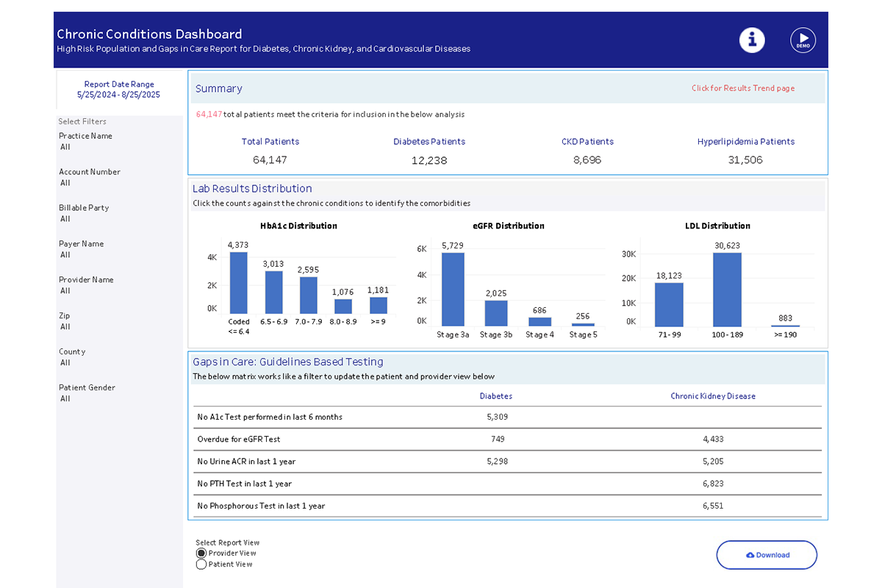Click the Diabetes column header in Gaps matrix

pyautogui.click(x=496, y=395)
